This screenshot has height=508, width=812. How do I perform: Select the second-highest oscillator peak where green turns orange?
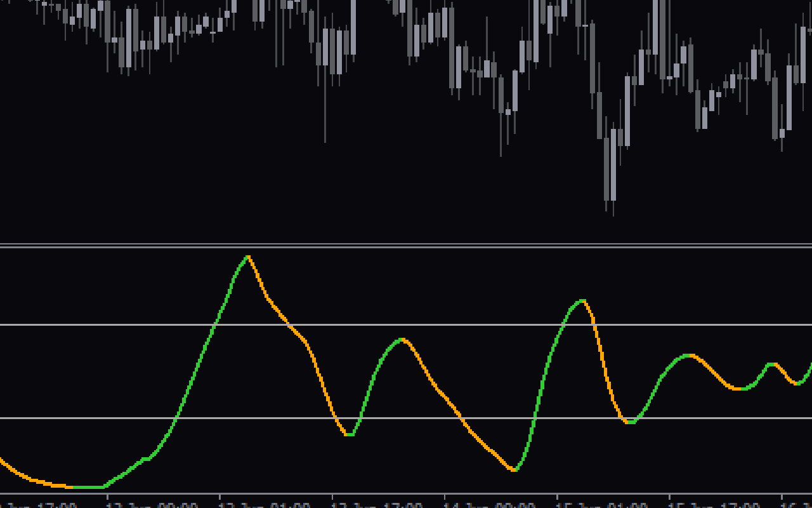[582, 300]
